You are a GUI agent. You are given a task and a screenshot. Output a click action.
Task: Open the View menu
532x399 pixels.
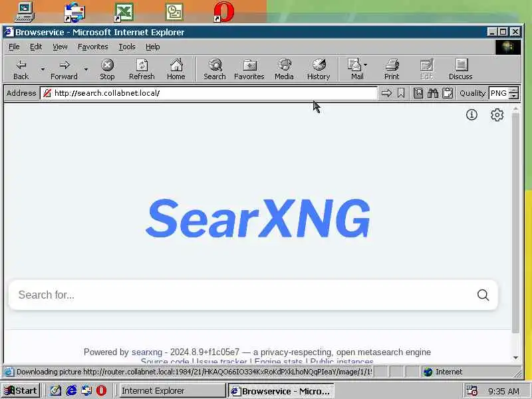pos(60,47)
